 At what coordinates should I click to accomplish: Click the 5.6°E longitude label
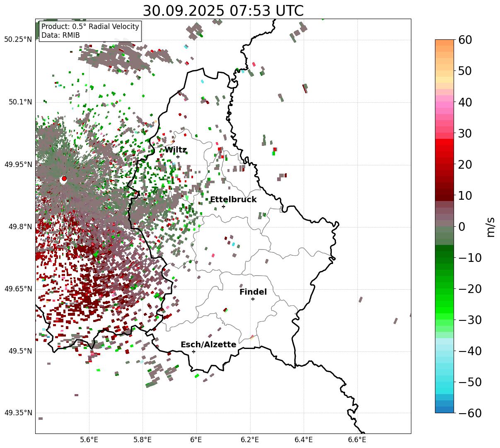(x=89, y=440)
